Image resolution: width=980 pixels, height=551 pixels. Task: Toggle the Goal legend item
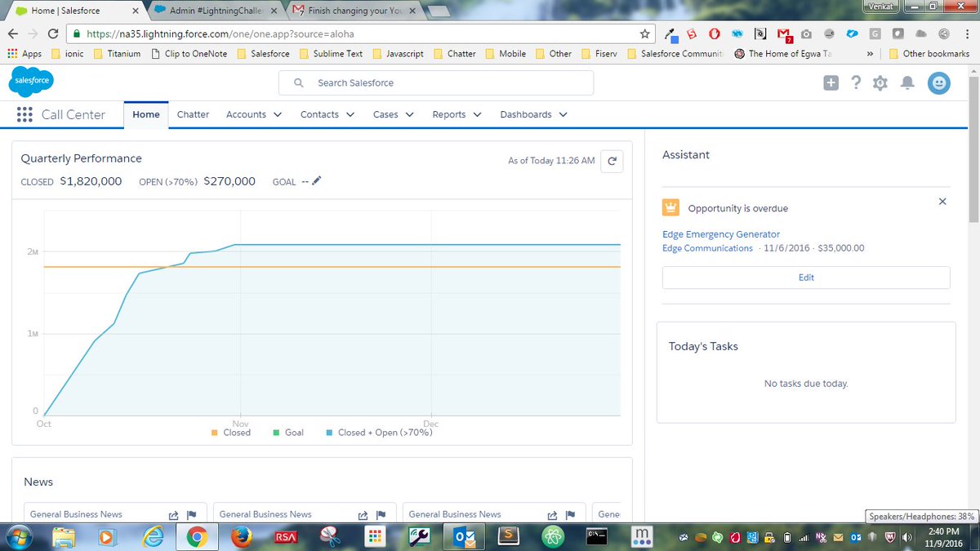[288, 433]
